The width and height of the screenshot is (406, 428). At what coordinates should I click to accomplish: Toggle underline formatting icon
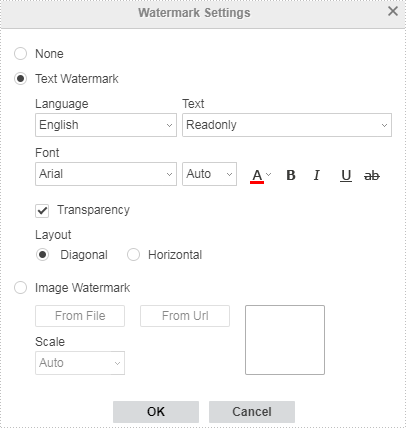click(346, 175)
